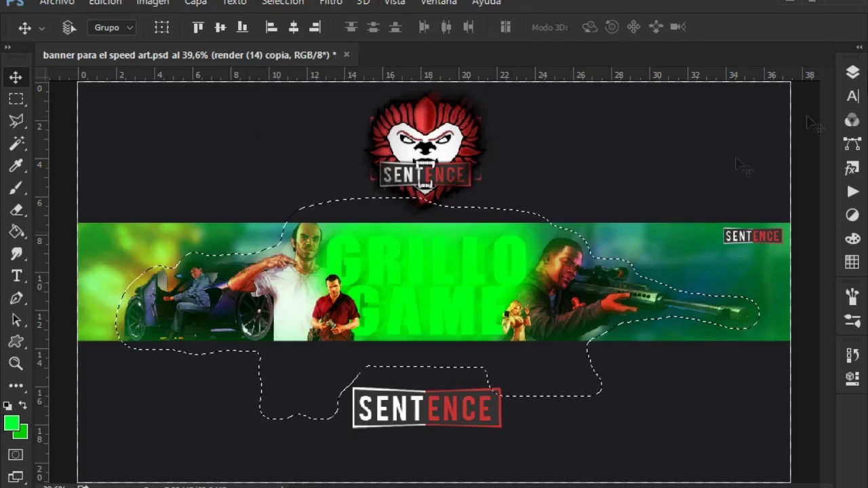Select the Smudge tool
868x488 pixels.
point(16,253)
